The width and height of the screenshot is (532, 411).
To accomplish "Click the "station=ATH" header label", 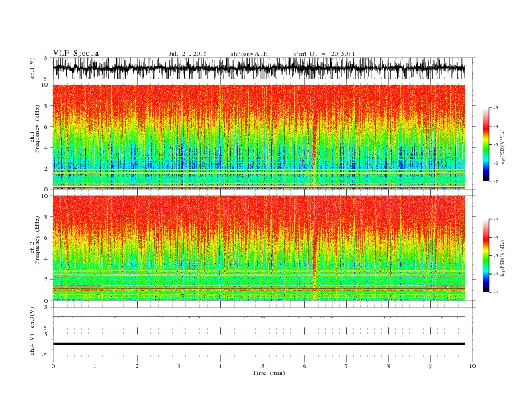I will tap(249, 54).
